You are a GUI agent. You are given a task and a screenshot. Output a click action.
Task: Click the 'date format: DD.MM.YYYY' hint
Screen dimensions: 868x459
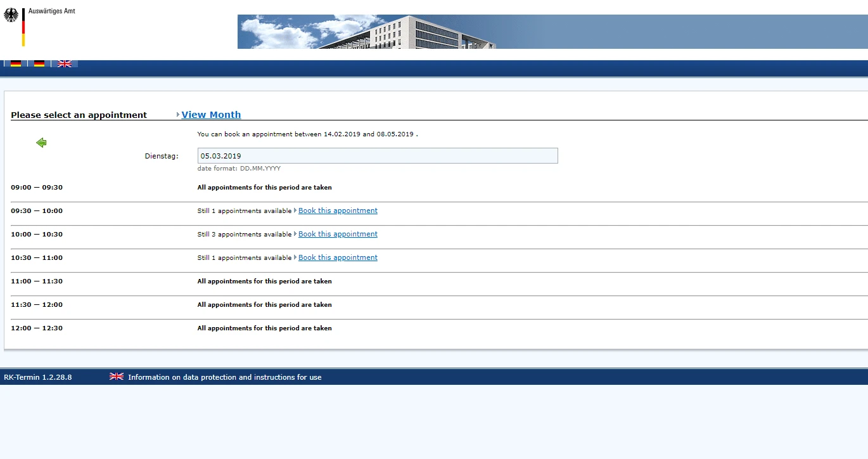click(x=239, y=169)
